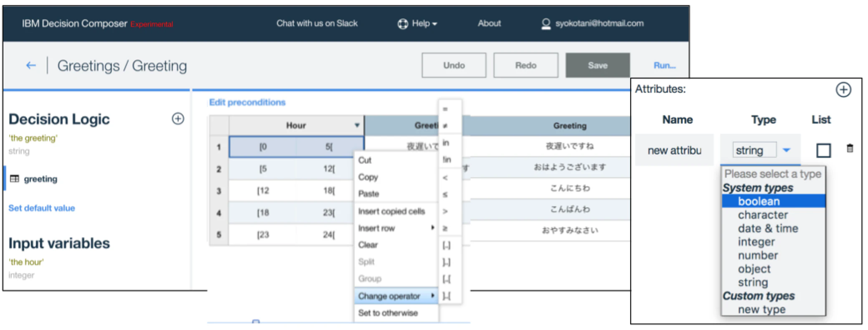Open Chat with us on Slack
The height and width of the screenshot is (330, 868).
(317, 23)
